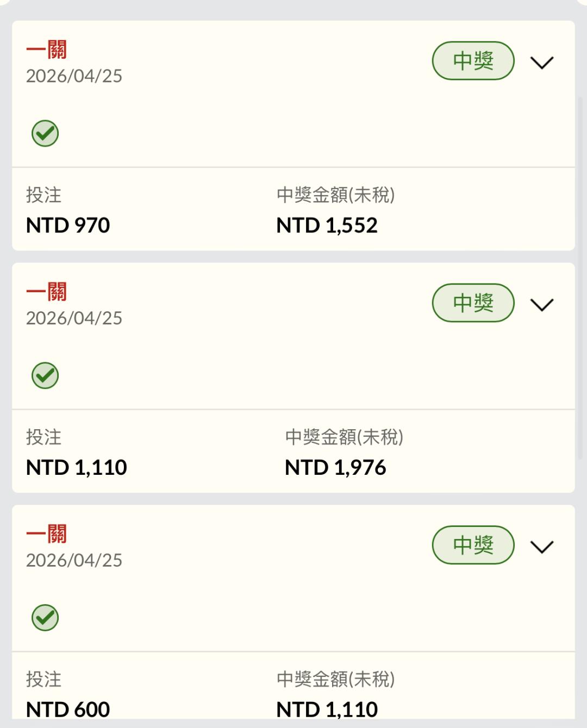Open the 一關 title of the NTD 970 bet card
Viewport: 587px width, 728px height.
[47, 50]
